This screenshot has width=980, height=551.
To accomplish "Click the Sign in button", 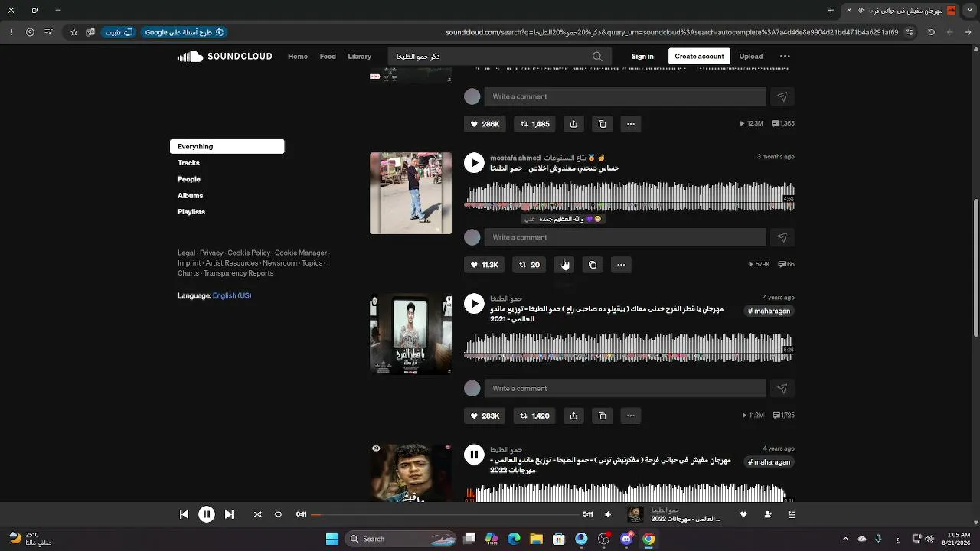I will coord(642,57).
